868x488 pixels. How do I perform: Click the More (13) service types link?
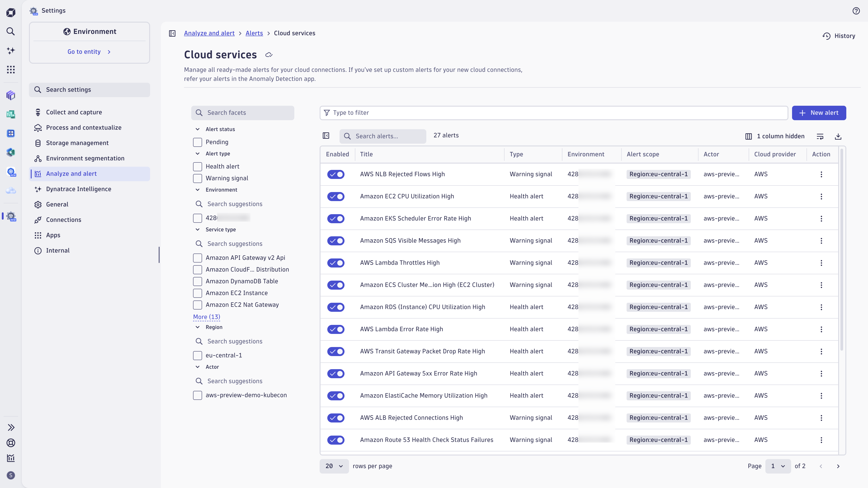pyautogui.click(x=207, y=317)
